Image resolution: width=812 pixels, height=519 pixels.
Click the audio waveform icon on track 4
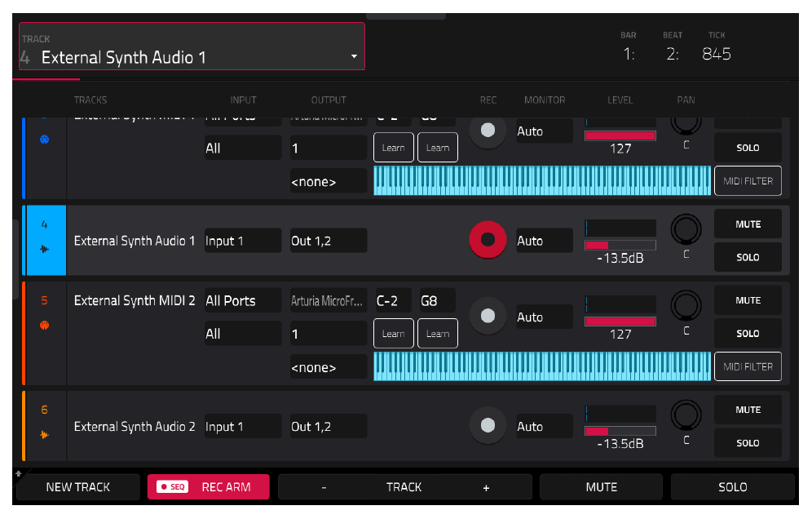tap(45, 250)
